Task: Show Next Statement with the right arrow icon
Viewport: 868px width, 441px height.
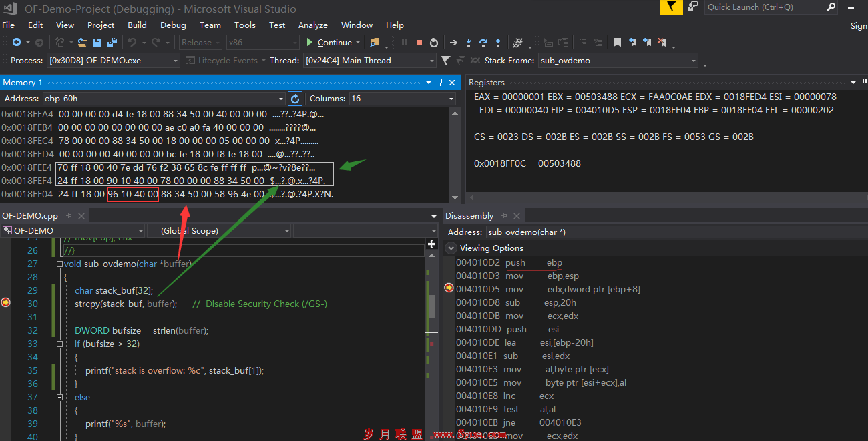Action: click(453, 43)
